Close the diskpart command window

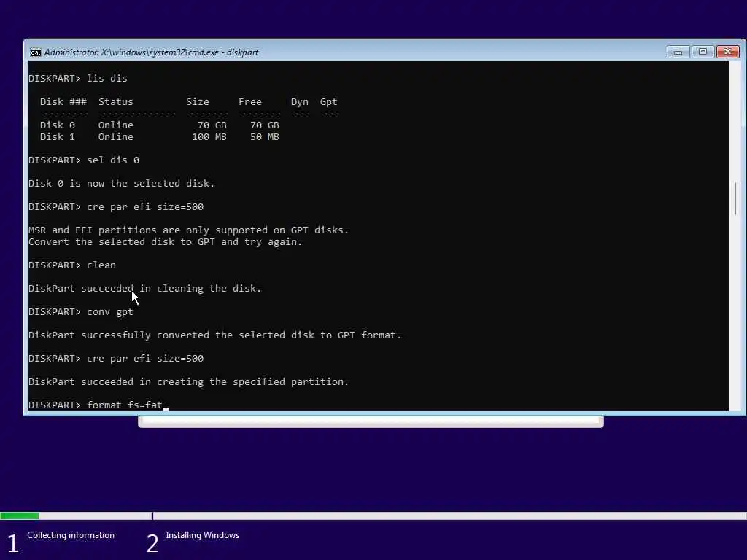(728, 52)
